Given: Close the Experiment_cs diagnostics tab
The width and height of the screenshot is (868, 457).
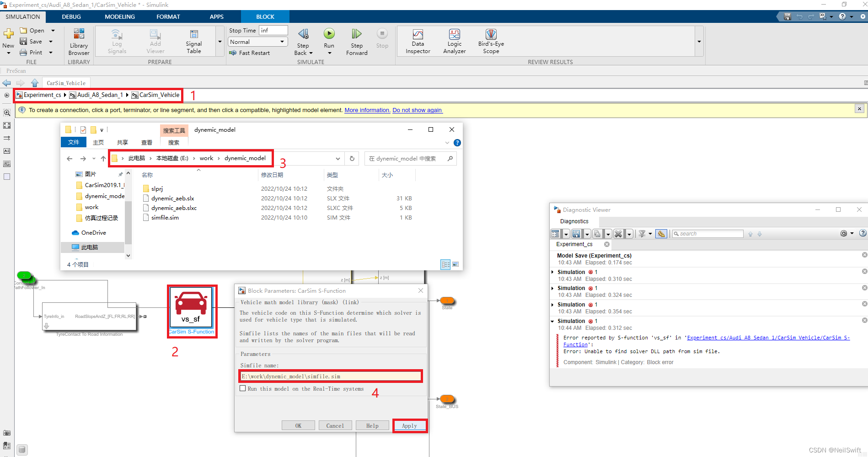Looking at the screenshot, I should [x=607, y=244].
